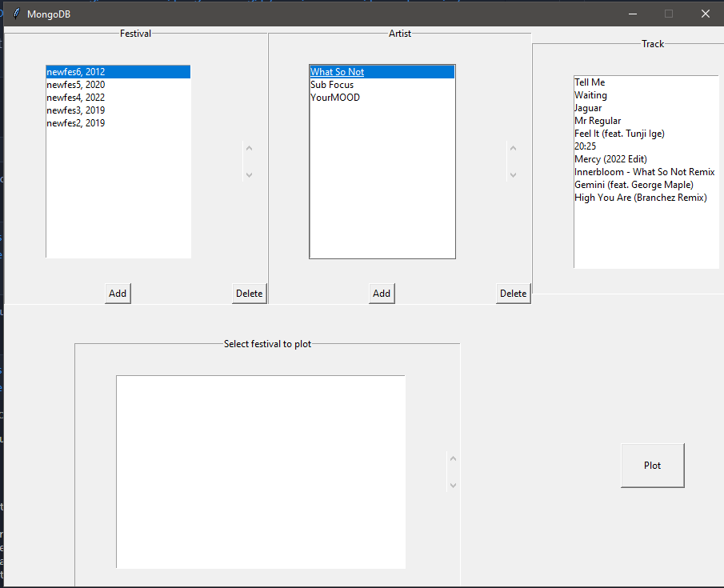This screenshot has height=588, width=724.
Task: Click the Artist panel Add button
Action: [x=382, y=294]
